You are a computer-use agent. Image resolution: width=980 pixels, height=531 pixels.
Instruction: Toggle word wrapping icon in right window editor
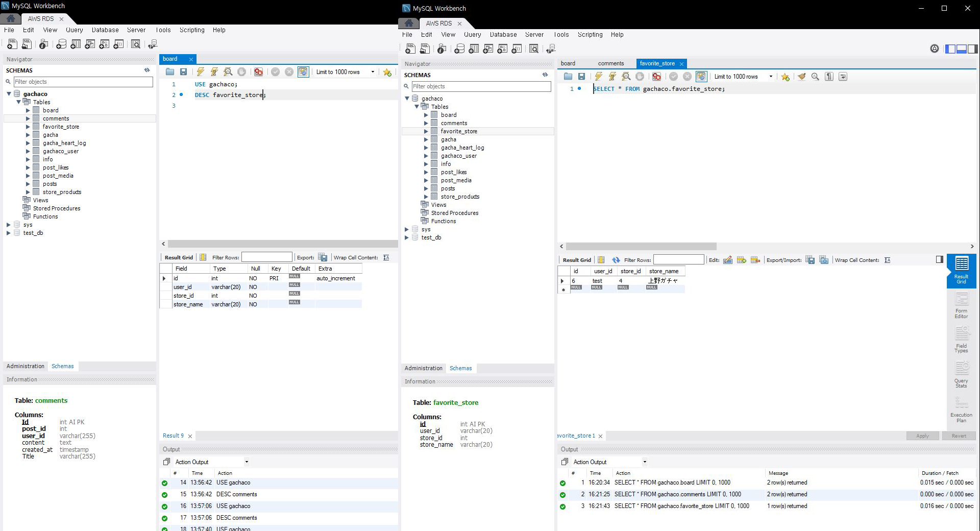pos(843,77)
